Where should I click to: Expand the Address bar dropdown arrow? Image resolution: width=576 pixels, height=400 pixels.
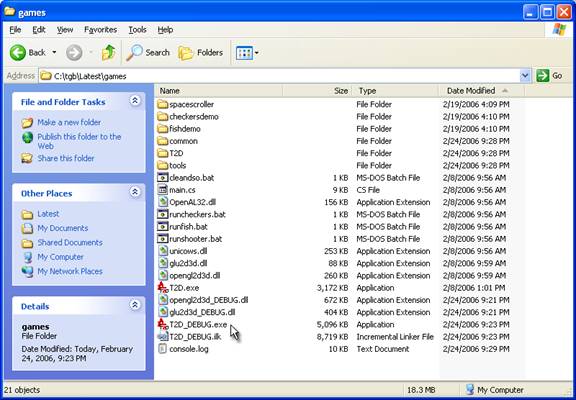[x=525, y=76]
